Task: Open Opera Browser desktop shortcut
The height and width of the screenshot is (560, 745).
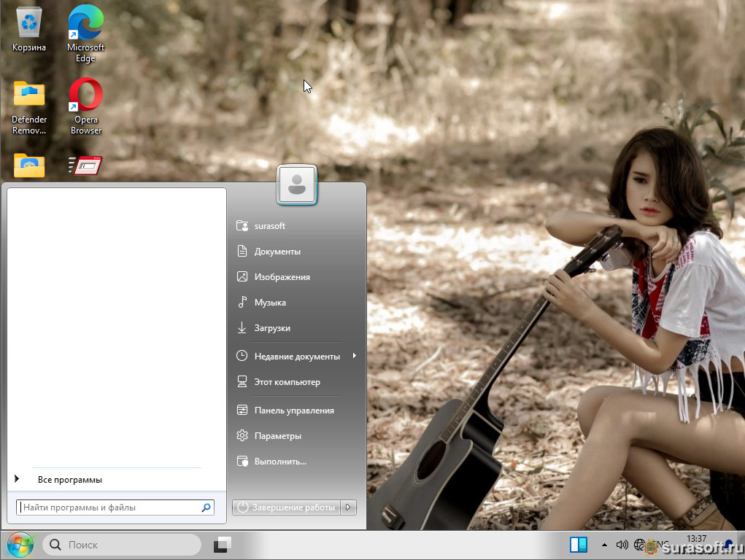Action: (x=85, y=104)
